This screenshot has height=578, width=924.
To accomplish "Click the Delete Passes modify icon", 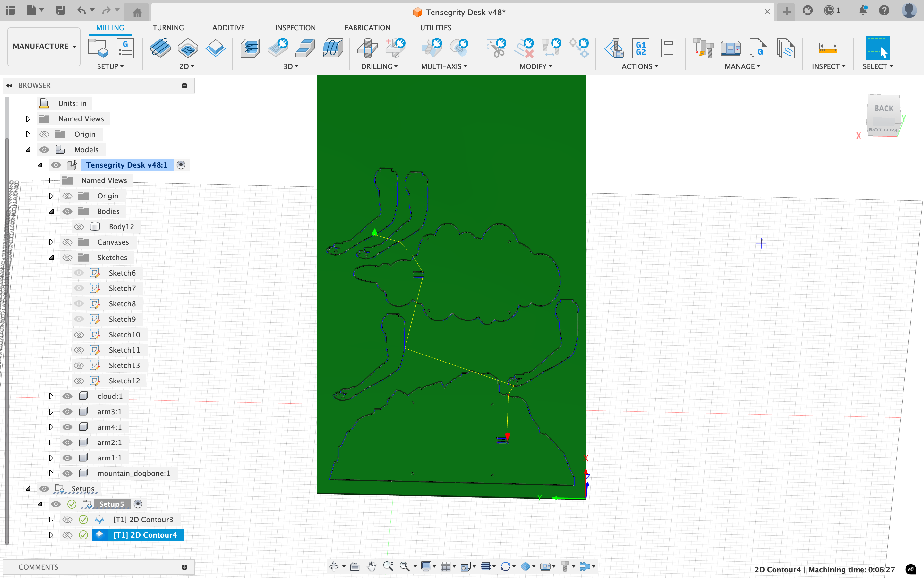I will click(x=524, y=48).
